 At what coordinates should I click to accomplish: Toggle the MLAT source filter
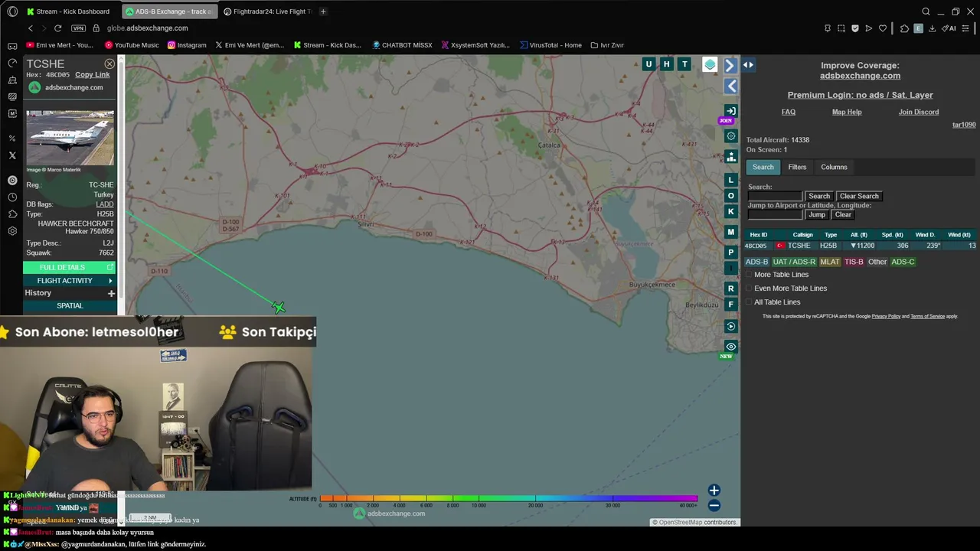point(830,262)
